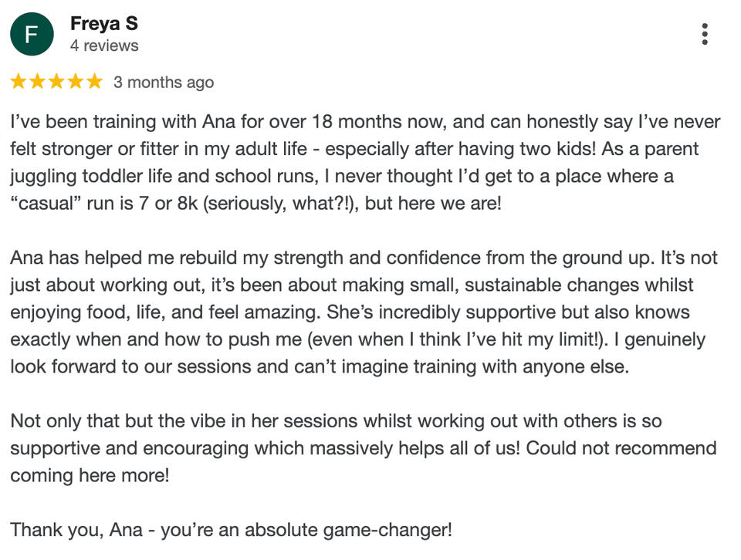Click the paragraph starting "Not only that"
Image resolution: width=741 pixels, height=560 pixels.
click(x=363, y=448)
